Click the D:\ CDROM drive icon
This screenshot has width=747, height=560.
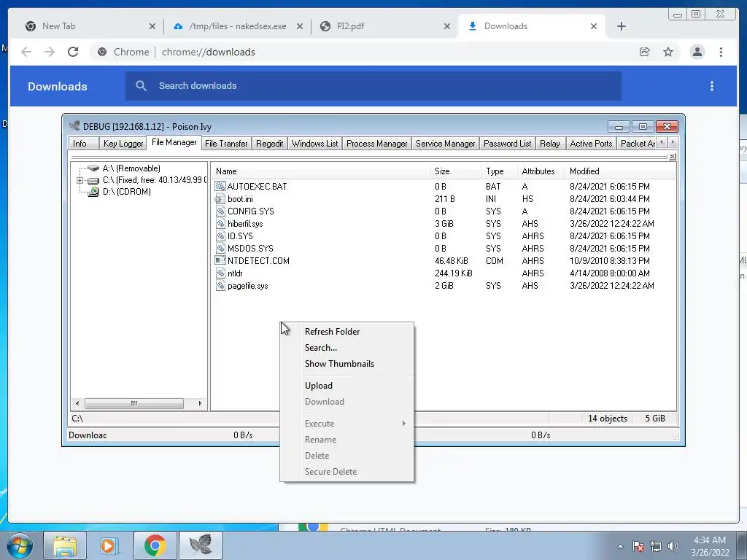93,192
